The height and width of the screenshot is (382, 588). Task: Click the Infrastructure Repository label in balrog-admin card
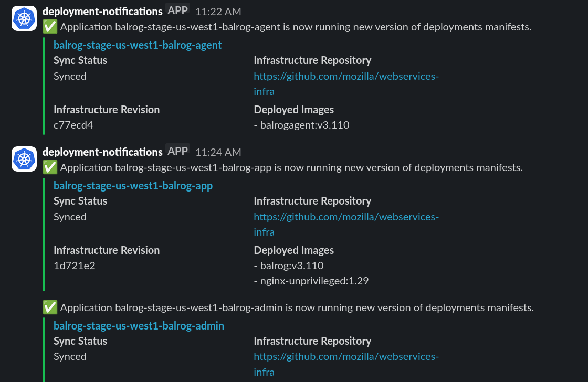pos(312,341)
